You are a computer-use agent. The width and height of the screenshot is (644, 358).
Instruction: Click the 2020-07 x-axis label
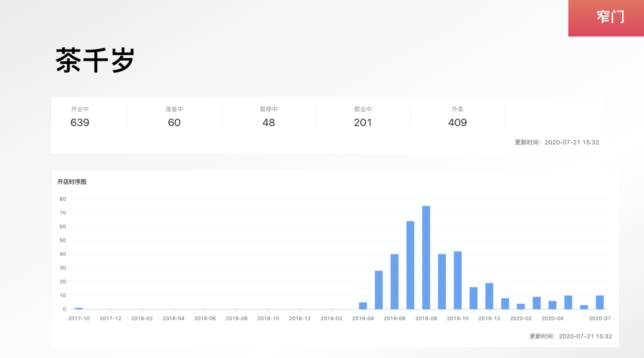coord(600,318)
